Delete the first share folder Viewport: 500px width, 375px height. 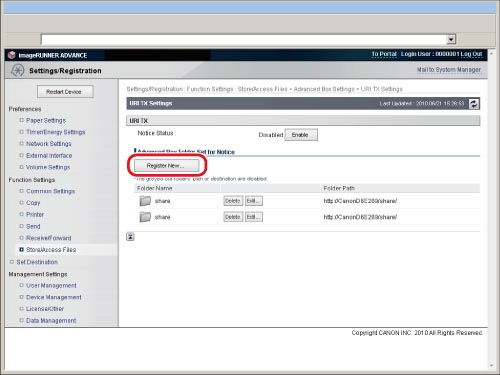[x=233, y=201]
